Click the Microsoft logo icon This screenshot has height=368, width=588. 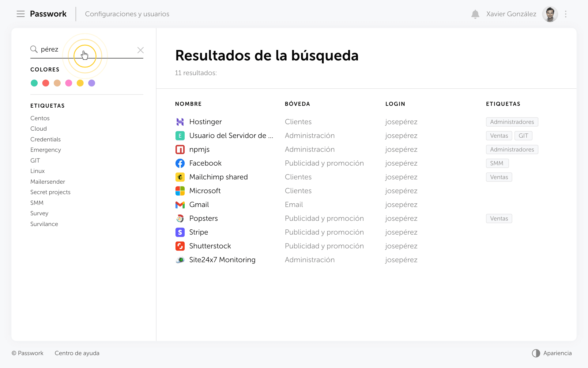click(180, 191)
